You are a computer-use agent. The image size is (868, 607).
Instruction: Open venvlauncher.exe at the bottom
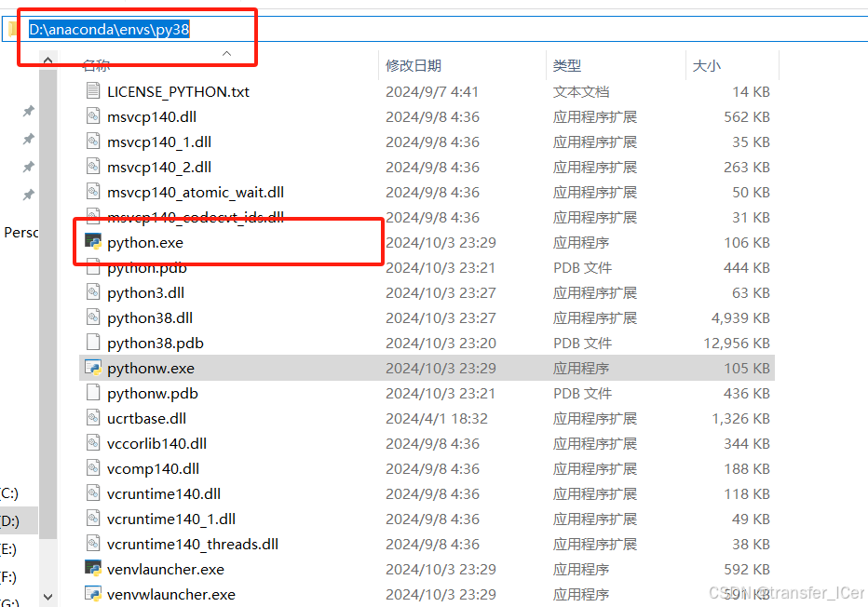tap(166, 569)
